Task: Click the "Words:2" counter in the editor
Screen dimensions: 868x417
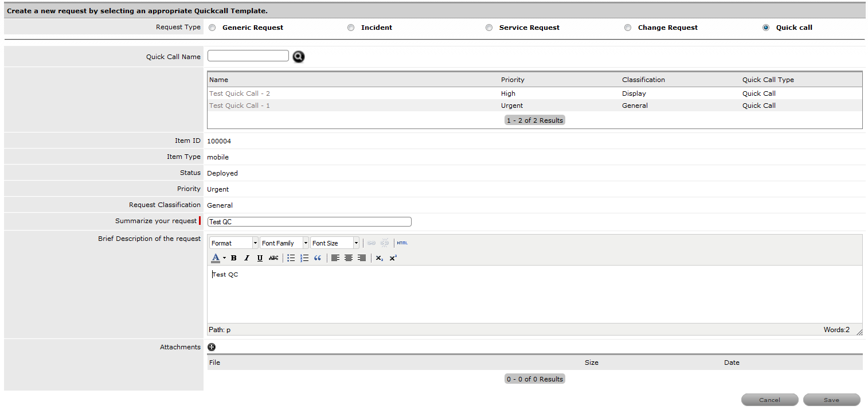Action: (836, 330)
